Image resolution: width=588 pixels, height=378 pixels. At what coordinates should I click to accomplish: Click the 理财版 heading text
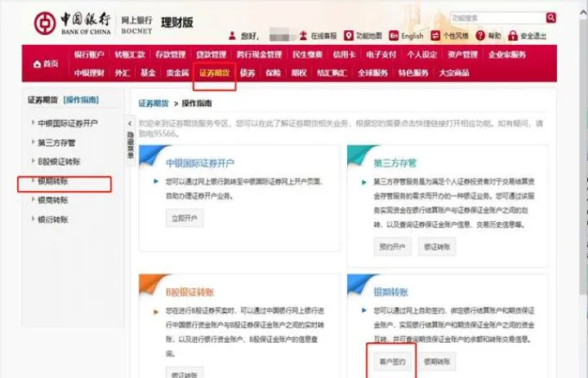(177, 23)
